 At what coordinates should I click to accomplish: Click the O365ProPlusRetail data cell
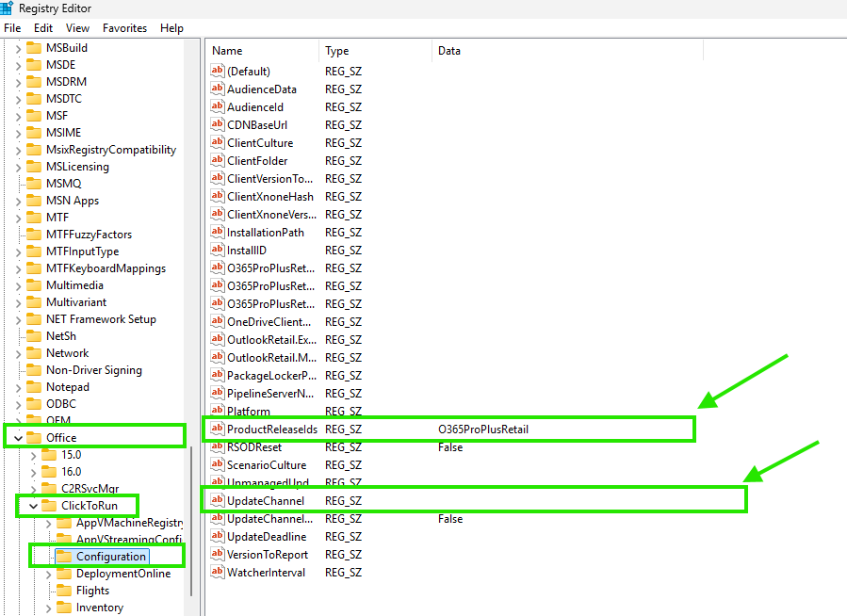click(483, 430)
